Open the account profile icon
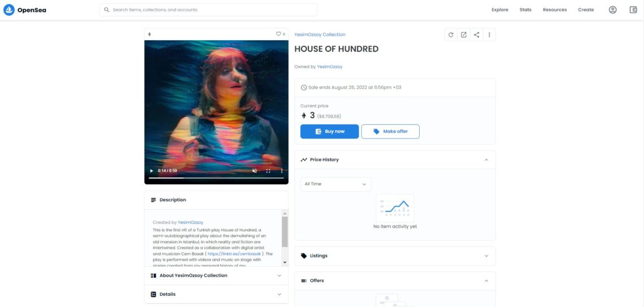Image resolution: width=644 pixels, height=307 pixels. pyautogui.click(x=612, y=10)
